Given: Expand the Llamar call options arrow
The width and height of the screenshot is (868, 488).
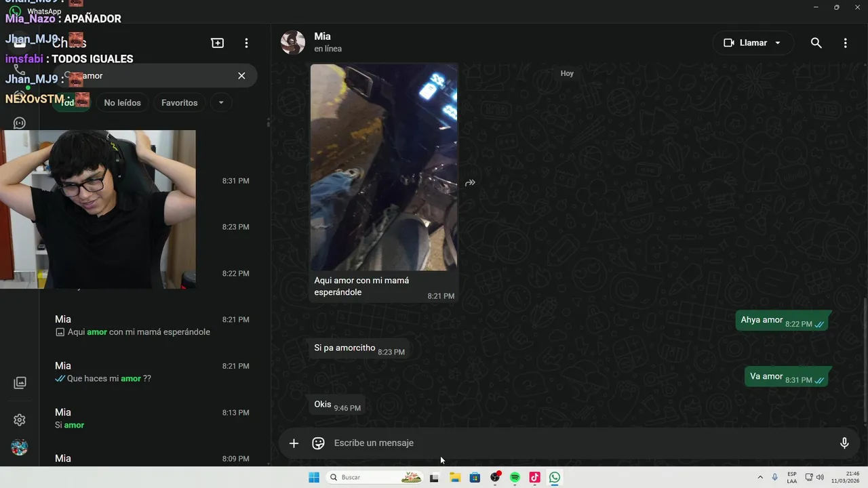Looking at the screenshot, I should click(x=778, y=43).
